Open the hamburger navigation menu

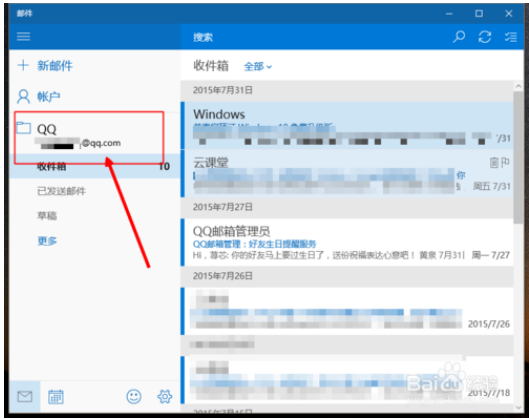click(x=24, y=36)
